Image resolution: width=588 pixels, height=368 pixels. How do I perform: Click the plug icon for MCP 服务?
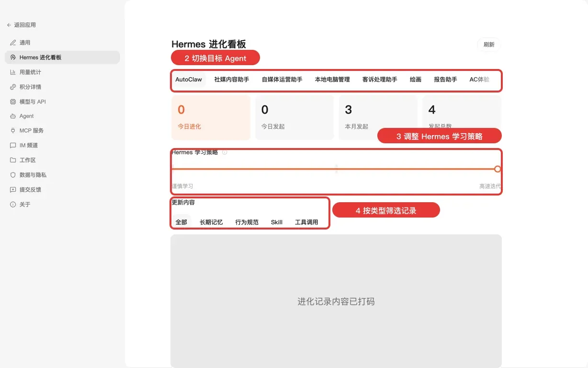pos(13,130)
